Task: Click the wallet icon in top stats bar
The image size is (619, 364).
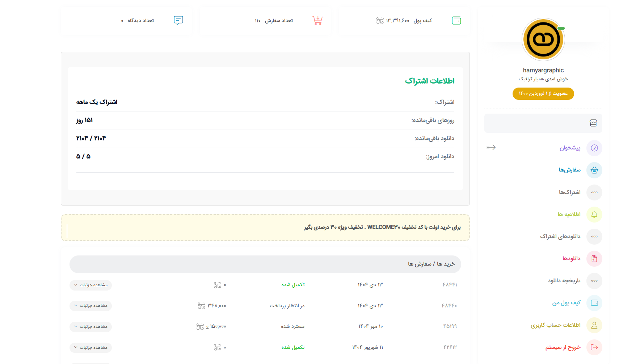Action: click(456, 21)
